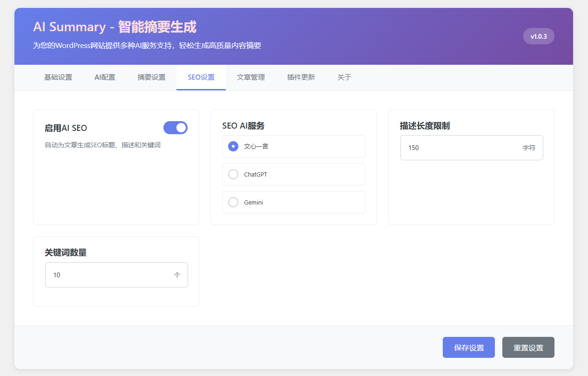The height and width of the screenshot is (376, 588).
Task: Increment 关键词数量 using the up arrow
Action: click(177, 275)
